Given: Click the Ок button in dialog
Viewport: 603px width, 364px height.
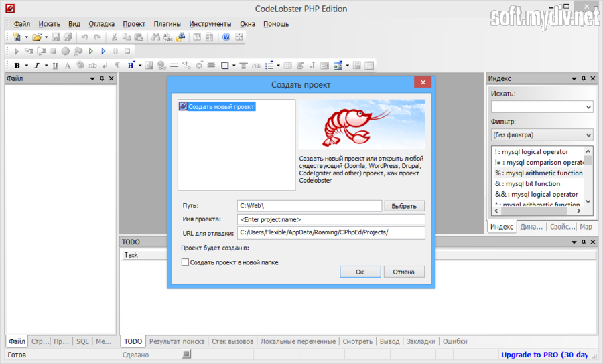Looking at the screenshot, I should [x=360, y=272].
